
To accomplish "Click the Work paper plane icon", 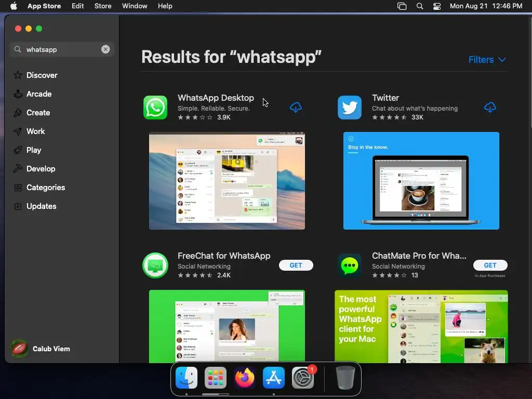I will click(18, 131).
